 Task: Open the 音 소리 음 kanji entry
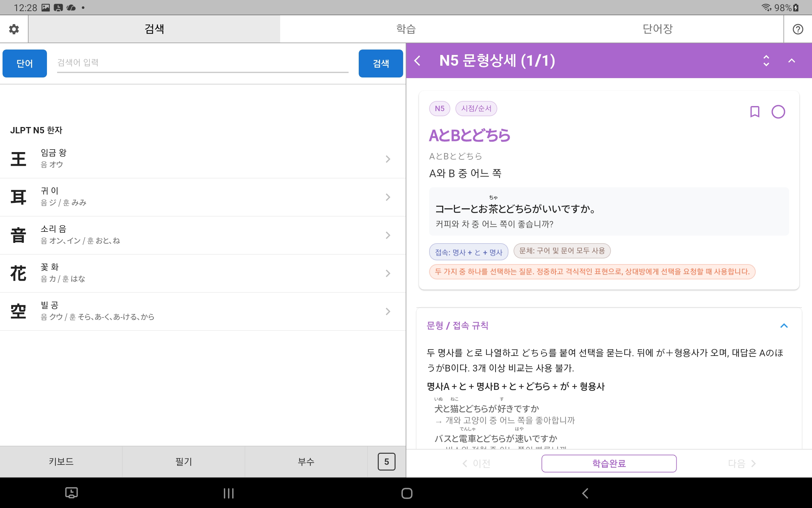203,235
